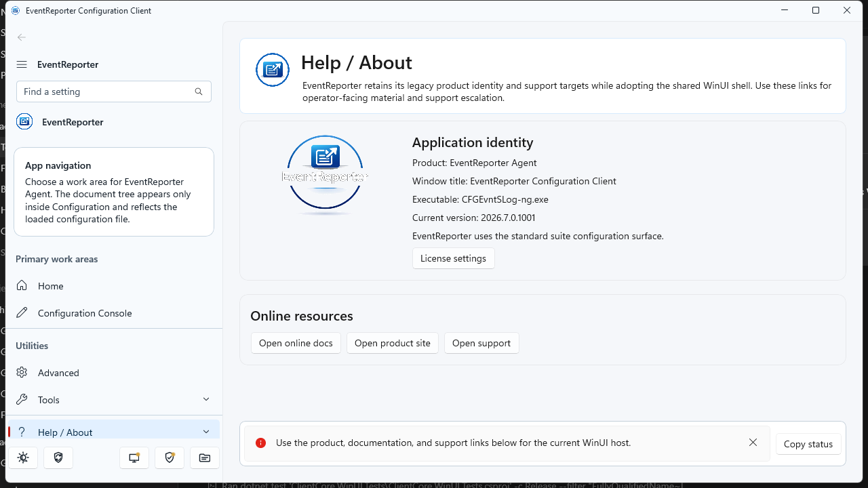Expand the Tools menu chevron
Viewport: 868px width, 488px height.
[x=206, y=399]
